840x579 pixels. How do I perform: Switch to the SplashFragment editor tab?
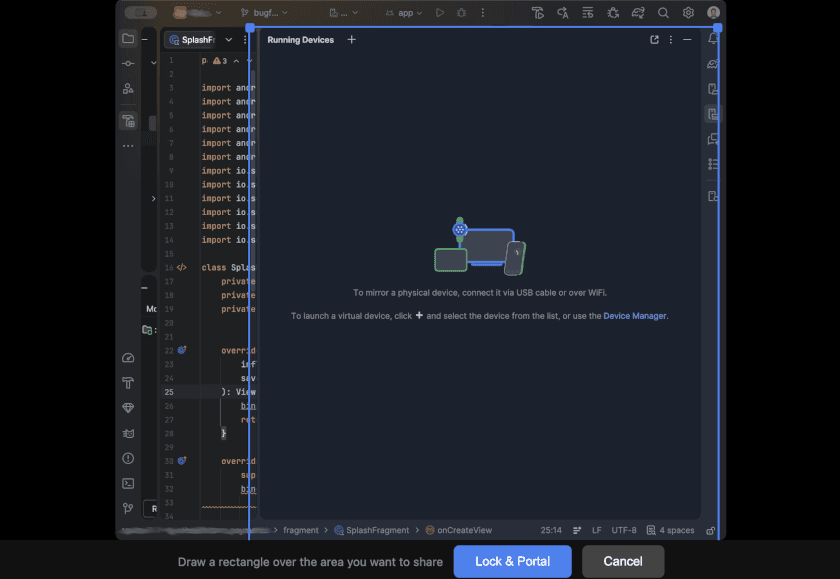[191, 40]
